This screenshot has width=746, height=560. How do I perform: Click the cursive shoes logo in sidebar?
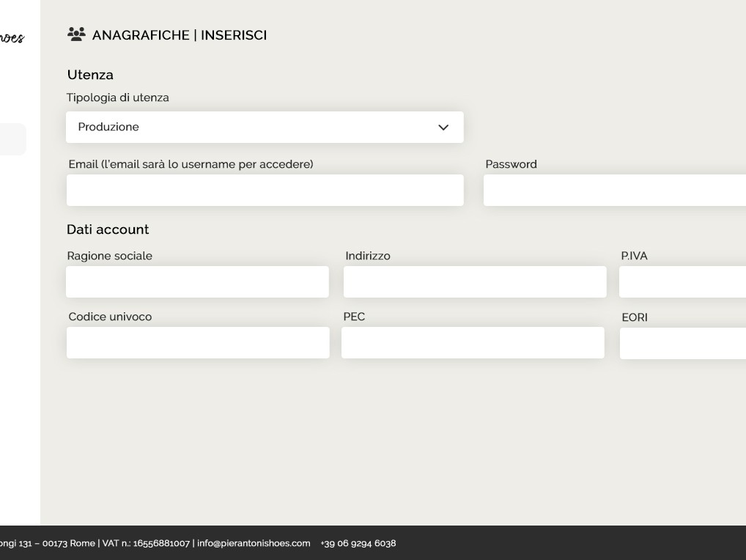[12, 37]
